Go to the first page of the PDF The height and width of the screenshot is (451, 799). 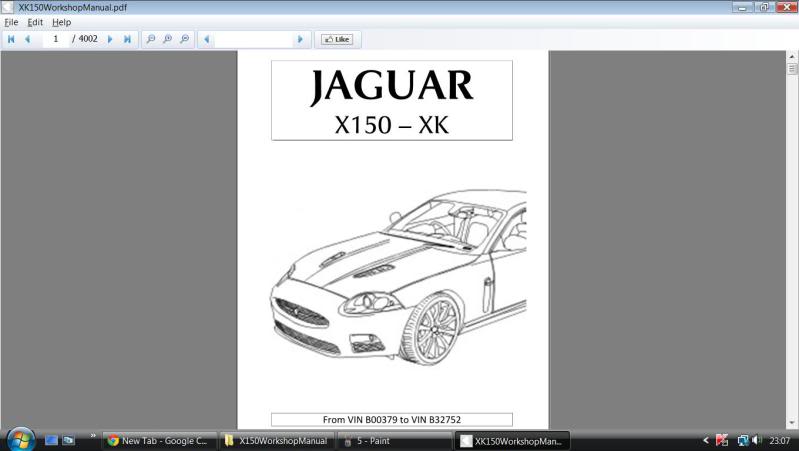[x=11, y=39]
